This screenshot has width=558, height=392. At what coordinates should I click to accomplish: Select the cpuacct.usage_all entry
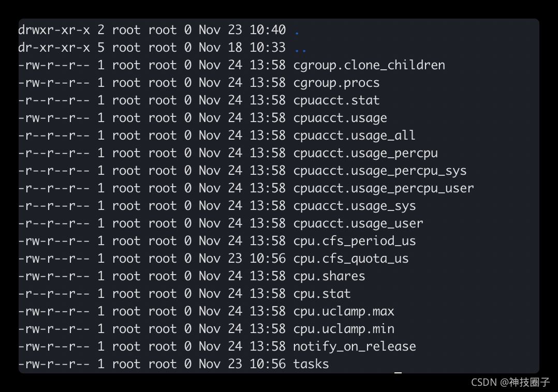pos(354,135)
